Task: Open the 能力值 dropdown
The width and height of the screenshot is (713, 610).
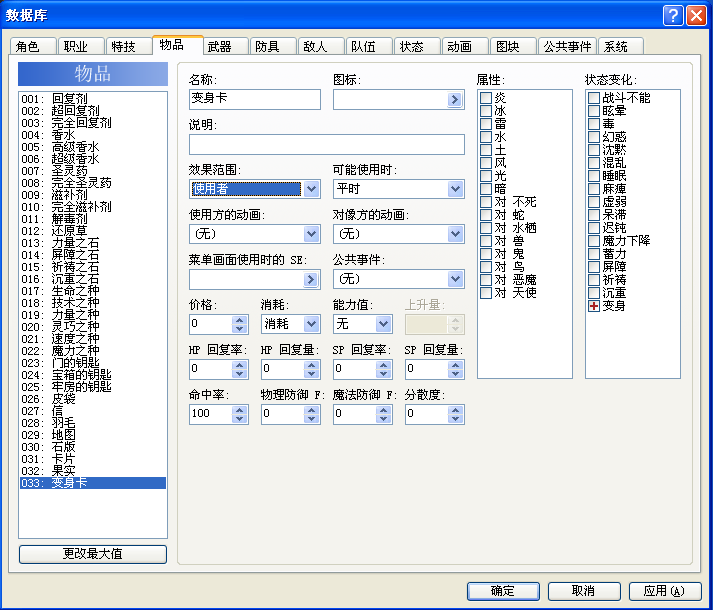Action: tap(383, 324)
